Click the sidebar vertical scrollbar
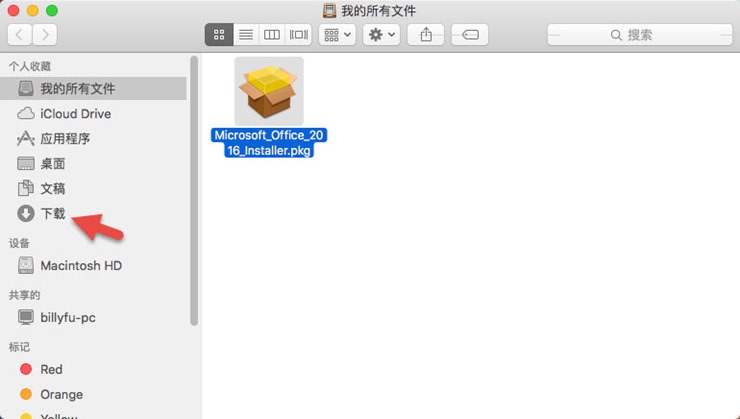 [x=193, y=191]
